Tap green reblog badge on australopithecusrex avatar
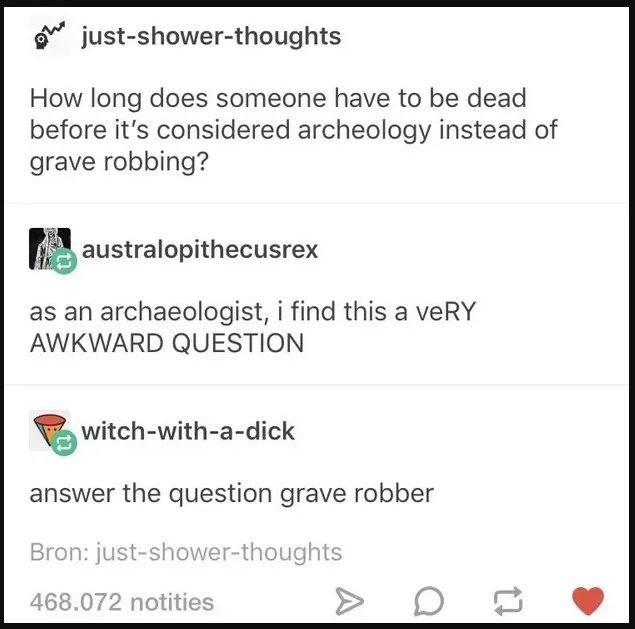 tap(64, 262)
